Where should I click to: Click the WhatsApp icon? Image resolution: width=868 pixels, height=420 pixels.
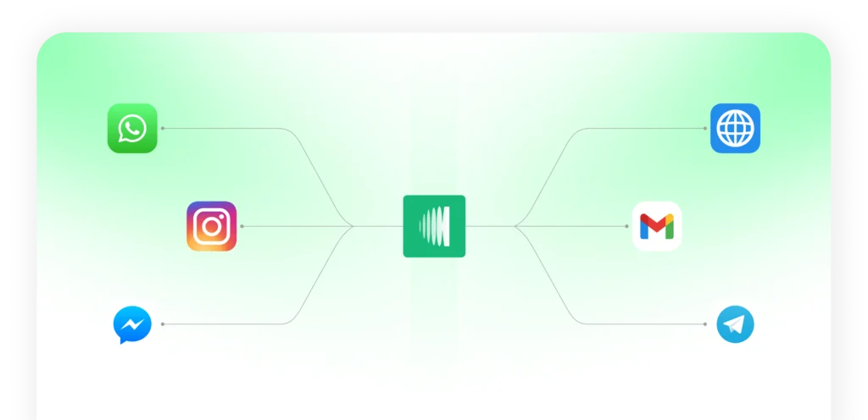[x=132, y=129]
